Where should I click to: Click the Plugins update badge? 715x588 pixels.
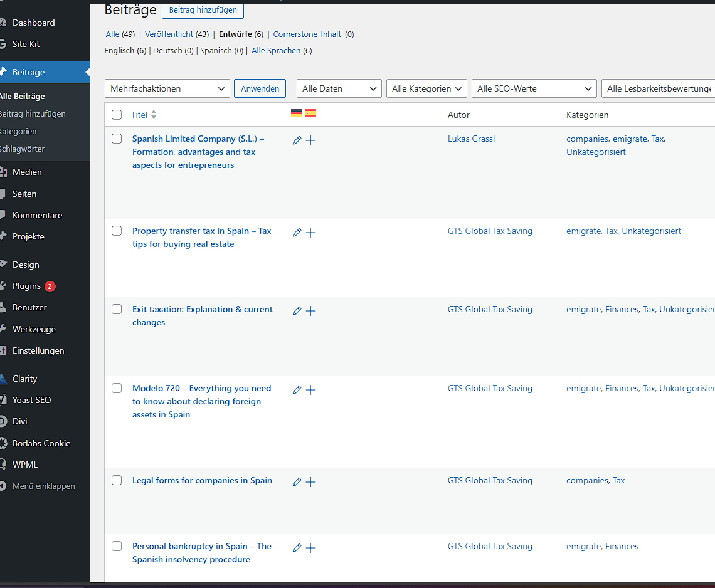point(50,286)
